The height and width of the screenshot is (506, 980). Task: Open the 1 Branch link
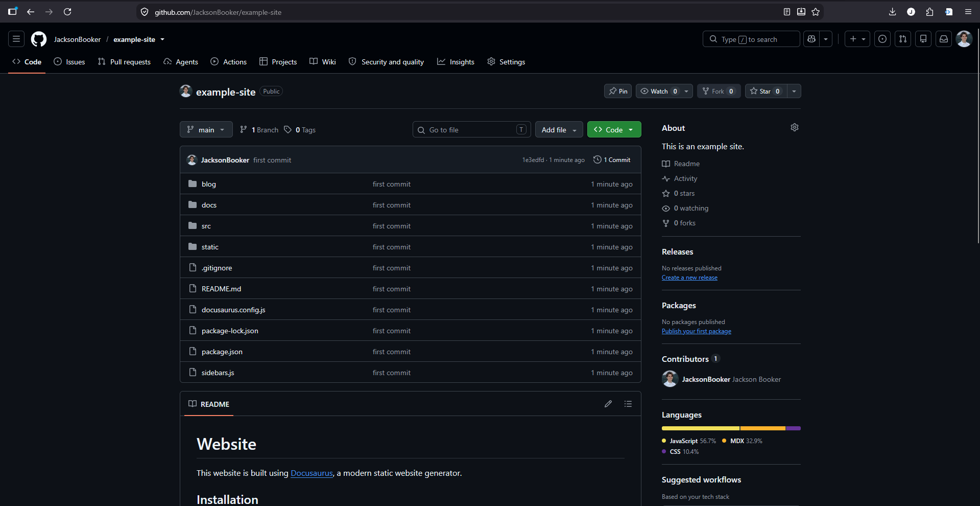[259, 130]
